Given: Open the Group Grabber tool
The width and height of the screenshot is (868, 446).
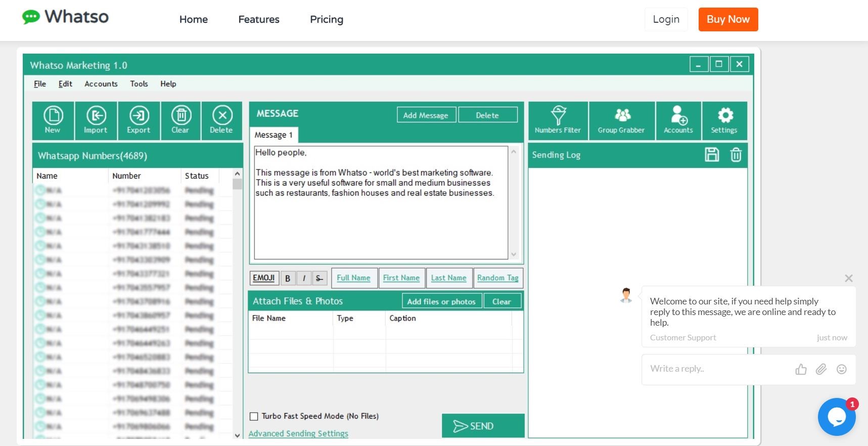Looking at the screenshot, I should tap(622, 120).
